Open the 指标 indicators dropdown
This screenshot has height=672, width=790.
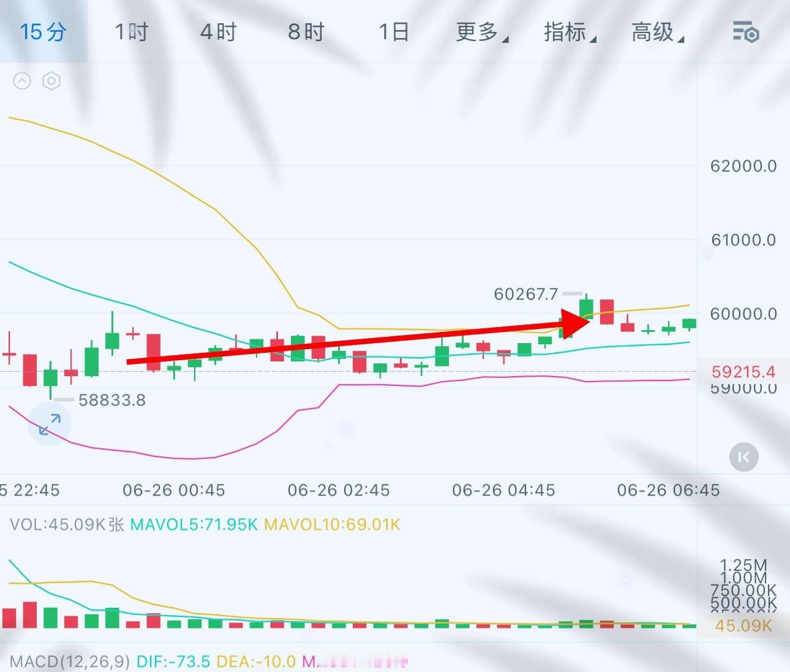[x=570, y=32]
